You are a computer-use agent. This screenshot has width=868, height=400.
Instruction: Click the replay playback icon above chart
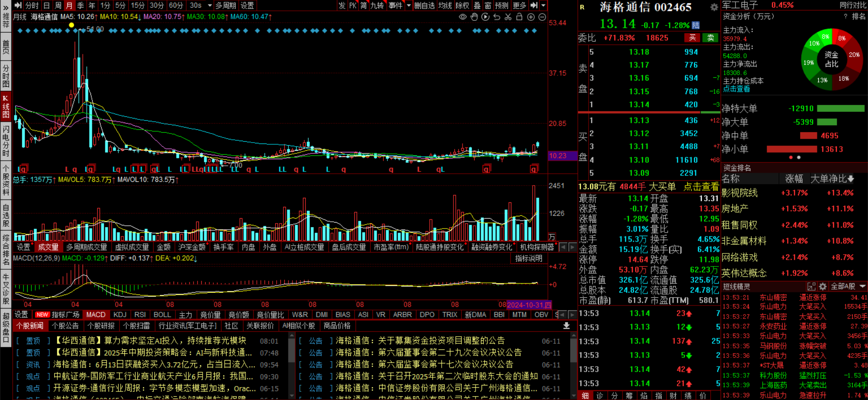[486, 17]
